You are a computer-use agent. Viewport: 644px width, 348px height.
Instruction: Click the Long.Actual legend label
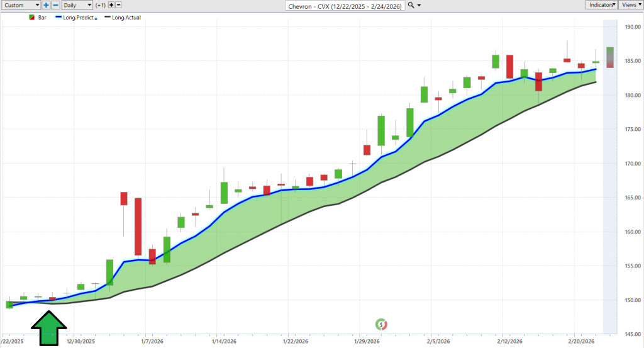(x=126, y=18)
